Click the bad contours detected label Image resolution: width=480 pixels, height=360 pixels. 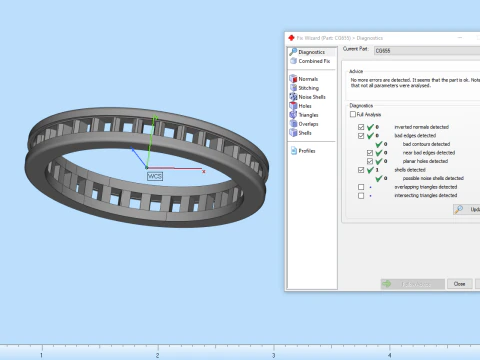pos(426,144)
